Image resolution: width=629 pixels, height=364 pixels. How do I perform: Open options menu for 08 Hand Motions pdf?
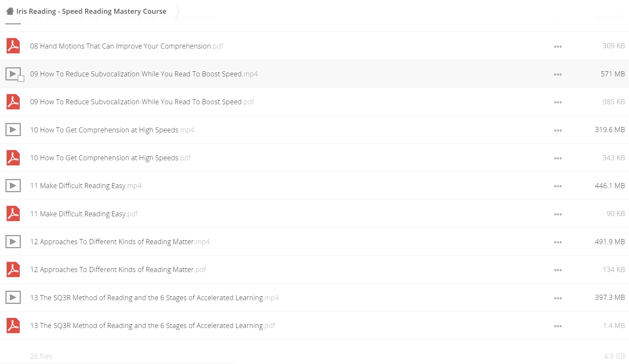[558, 47]
